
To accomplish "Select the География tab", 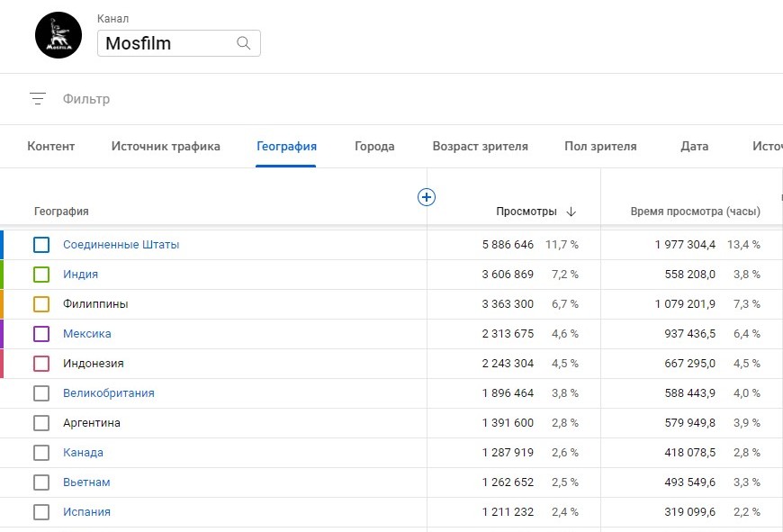I will [x=286, y=146].
